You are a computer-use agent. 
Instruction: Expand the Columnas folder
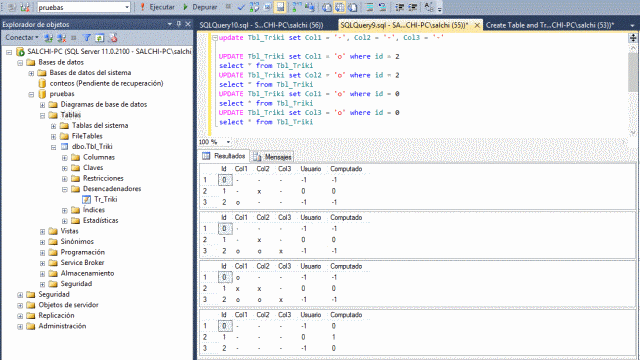[x=64, y=158]
